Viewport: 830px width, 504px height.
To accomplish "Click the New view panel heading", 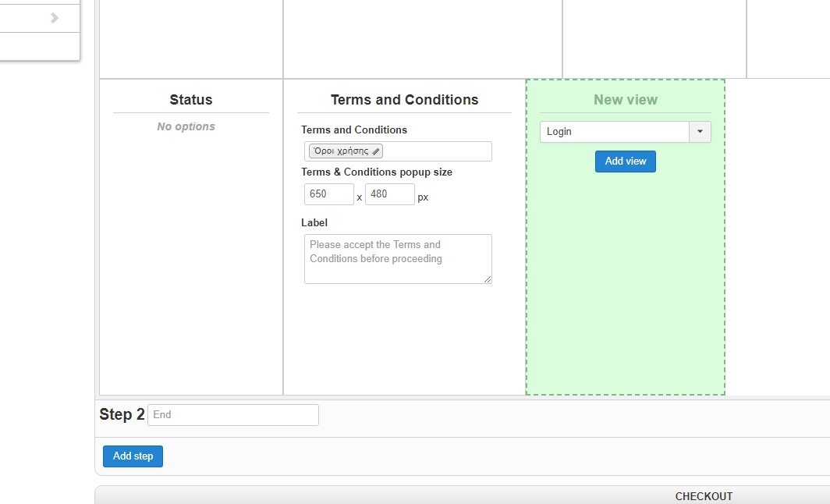I will [x=626, y=100].
